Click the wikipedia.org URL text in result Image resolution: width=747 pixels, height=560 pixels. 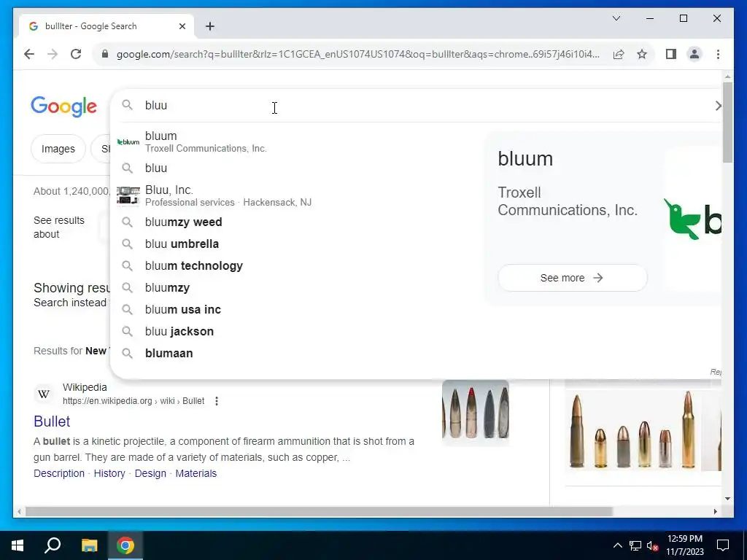point(133,401)
